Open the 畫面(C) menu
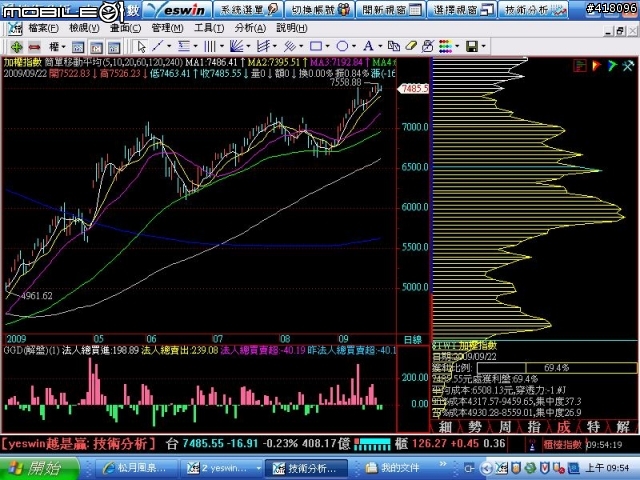 [125, 28]
